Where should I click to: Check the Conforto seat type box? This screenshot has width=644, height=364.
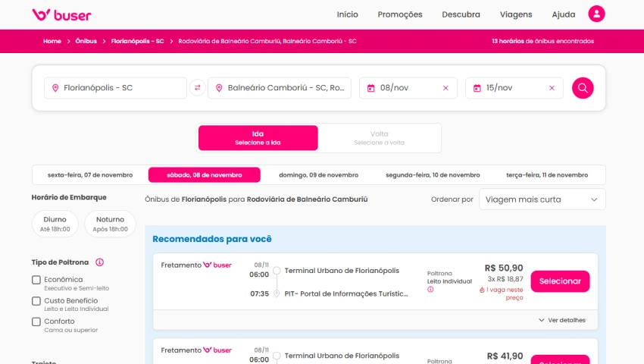click(x=36, y=322)
